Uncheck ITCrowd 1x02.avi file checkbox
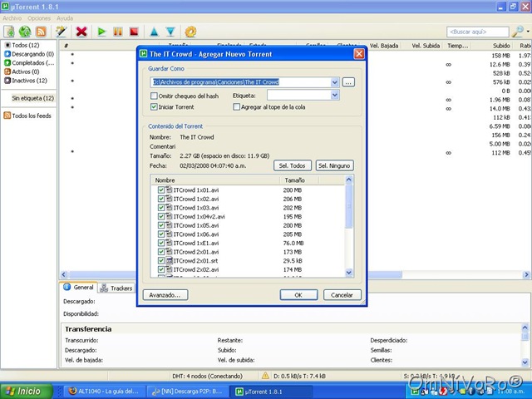 tap(161, 199)
